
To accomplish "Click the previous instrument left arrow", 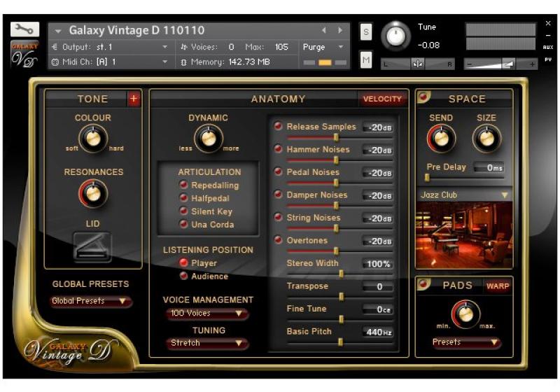I will tap(323, 31).
